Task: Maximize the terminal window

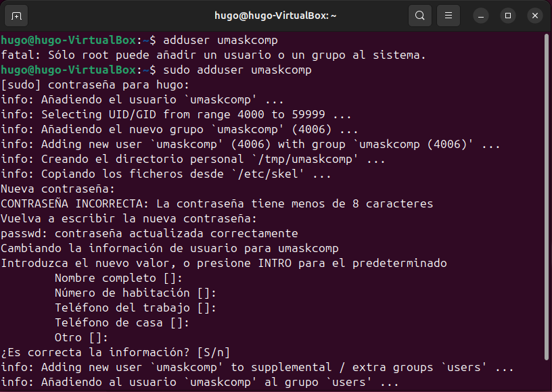Action: (x=507, y=14)
